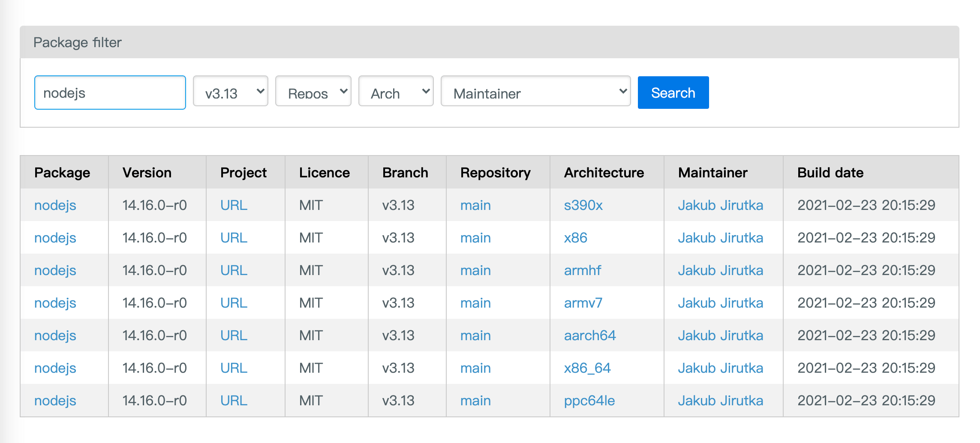This screenshot has width=980, height=443.
Task: Open the project URL in the x86 row
Action: tap(234, 238)
